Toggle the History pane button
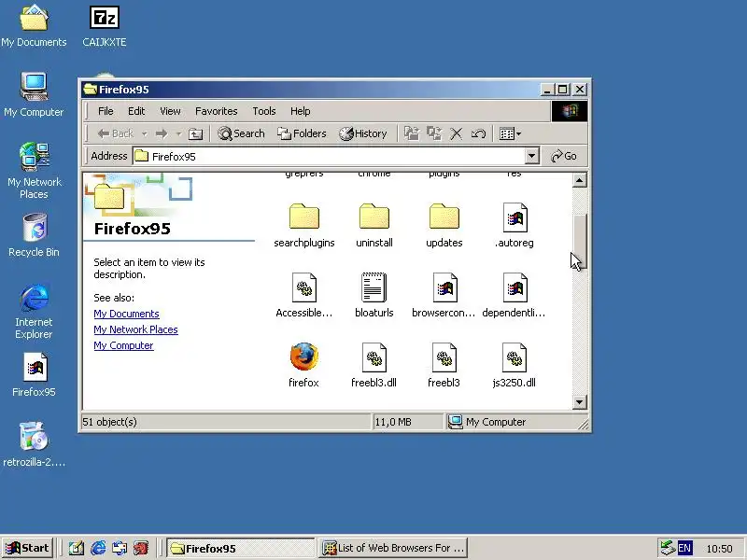This screenshot has width=747, height=560. click(x=363, y=133)
